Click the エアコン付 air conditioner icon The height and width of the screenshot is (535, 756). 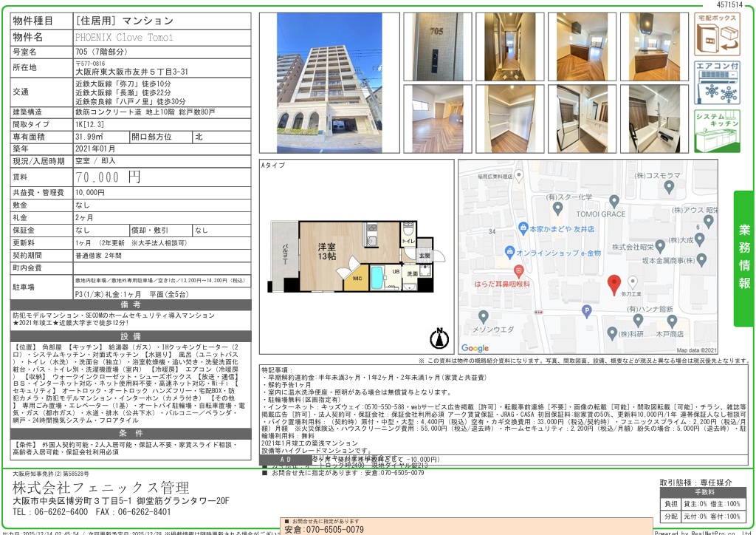click(x=716, y=83)
